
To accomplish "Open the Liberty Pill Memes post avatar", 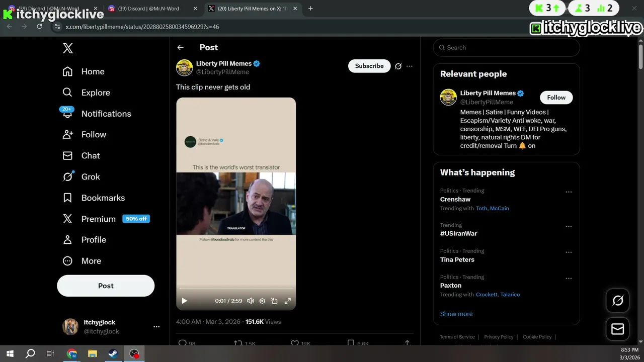I will [185, 67].
